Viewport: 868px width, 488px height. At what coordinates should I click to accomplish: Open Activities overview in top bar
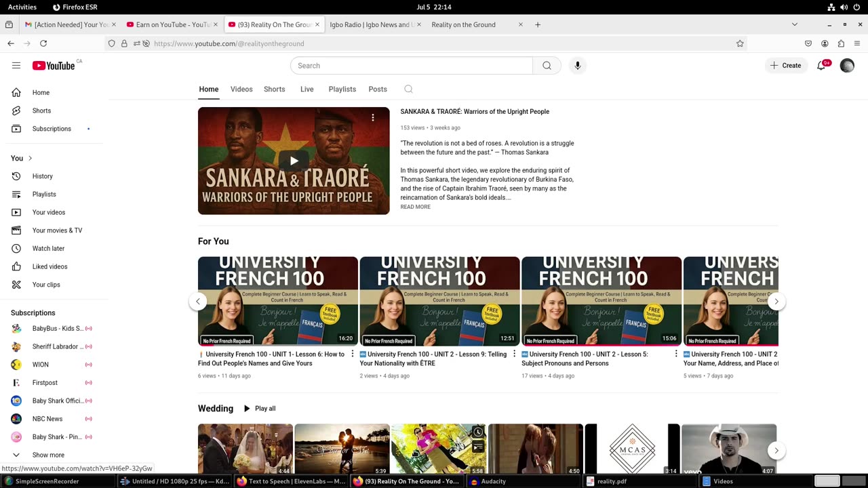[x=22, y=7]
